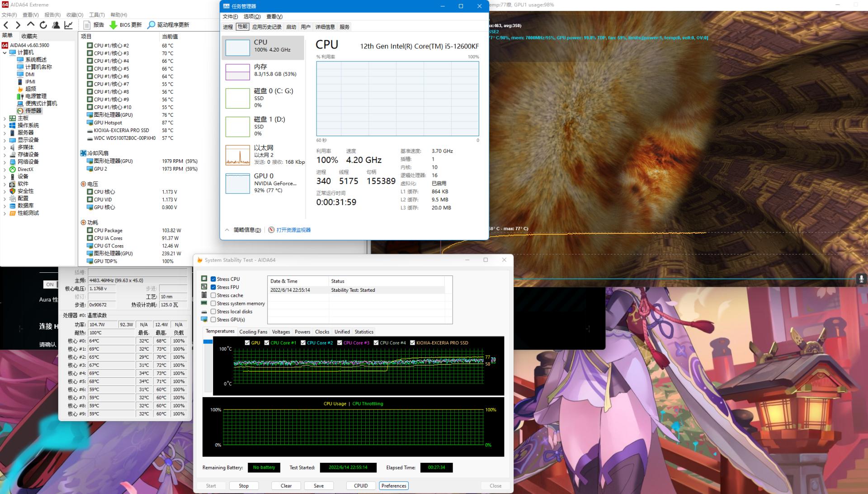This screenshot has height=494, width=868.
Task: Disable the Stress CPU checkbox
Action: tap(213, 279)
